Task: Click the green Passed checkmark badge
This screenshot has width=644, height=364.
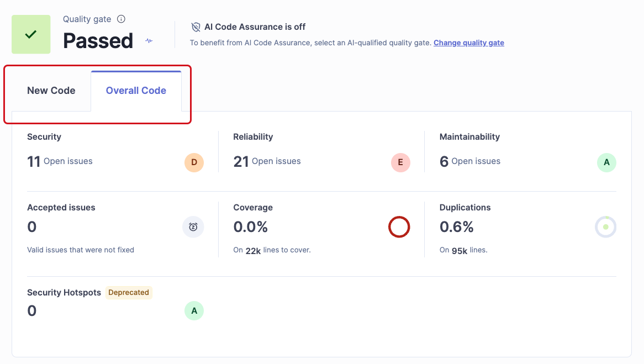Action: (31, 34)
